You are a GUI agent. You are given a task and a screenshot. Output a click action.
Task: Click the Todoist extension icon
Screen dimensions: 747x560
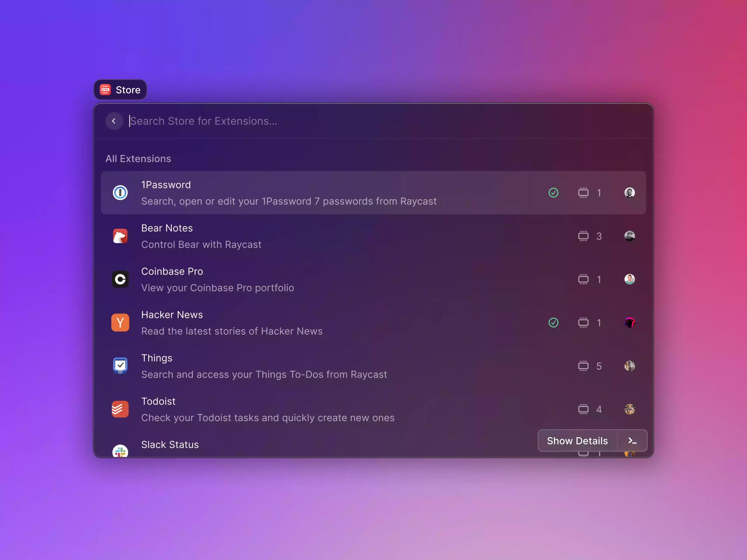coord(120,409)
